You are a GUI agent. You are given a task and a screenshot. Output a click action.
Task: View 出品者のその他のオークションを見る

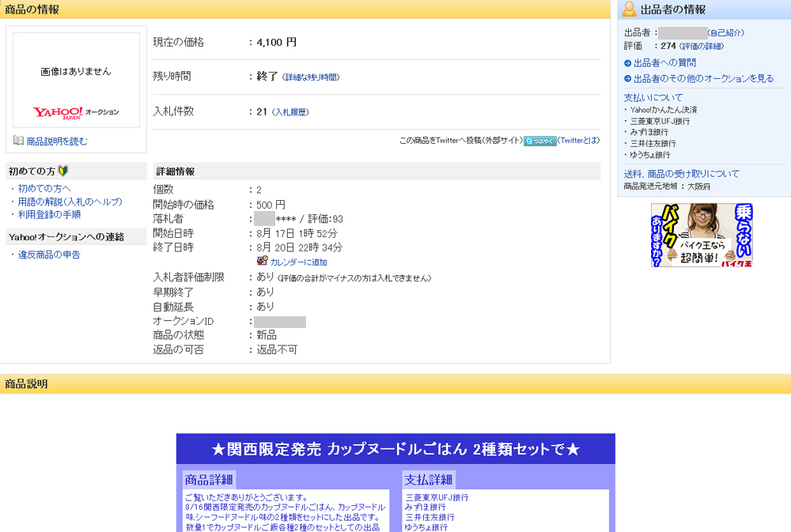coord(704,79)
